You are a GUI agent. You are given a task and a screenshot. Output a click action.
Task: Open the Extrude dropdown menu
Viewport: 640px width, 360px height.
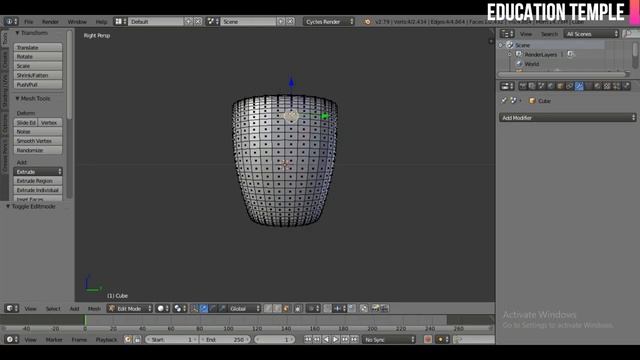pos(38,171)
